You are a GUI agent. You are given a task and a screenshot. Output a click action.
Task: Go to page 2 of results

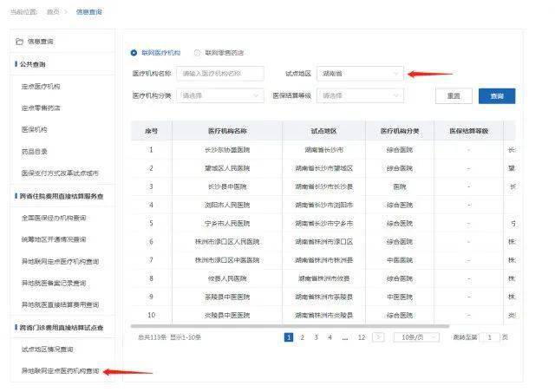pos(303,336)
